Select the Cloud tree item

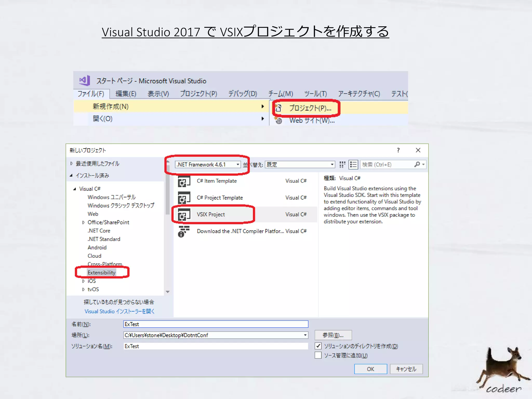[94, 256]
